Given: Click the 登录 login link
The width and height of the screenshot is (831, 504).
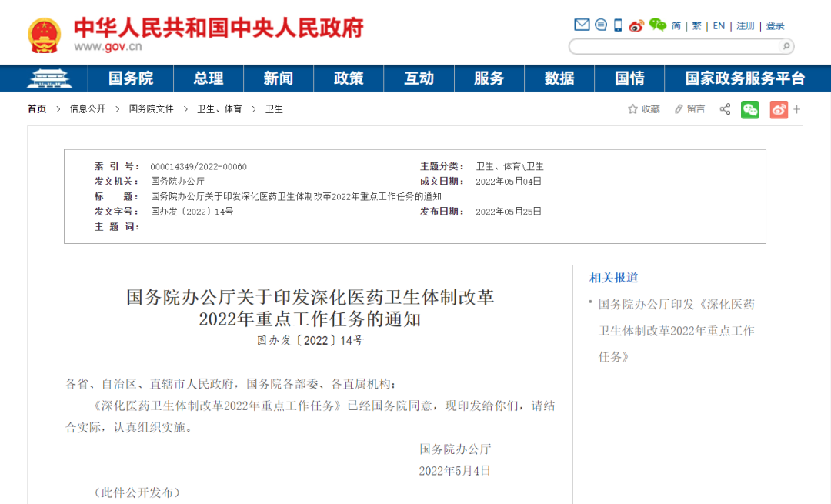Looking at the screenshot, I should point(775,25).
